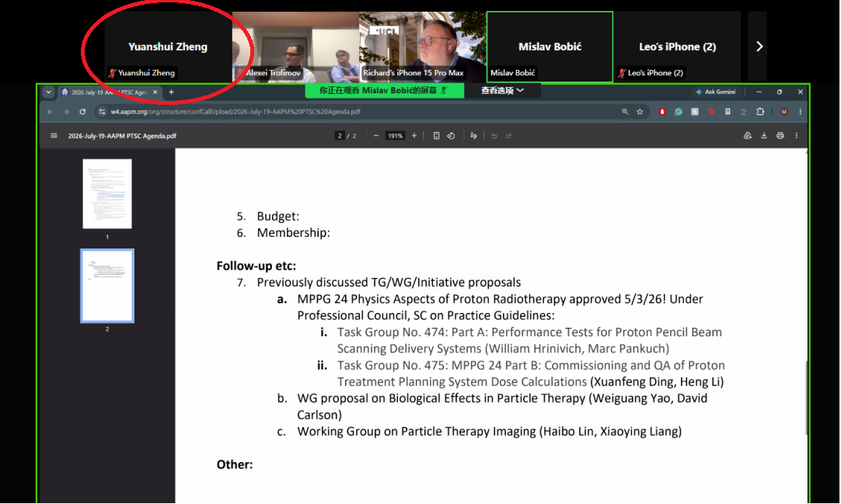Open the Extensions puzzle icon

[x=760, y=112]
